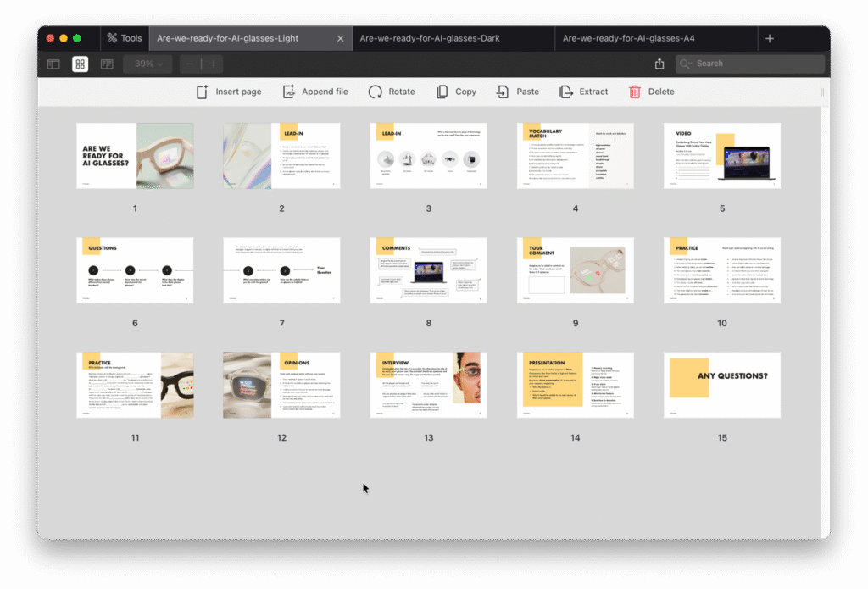Toggle the sidebar panel view
Viewport: 868px width, 589px height.
click(x=53, y=64)
